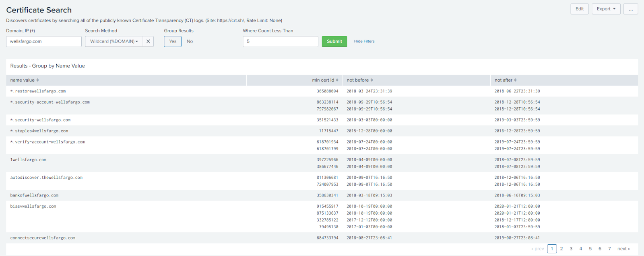The height and width of the screenshot is (256, 644).
Task: Select cert id 365088094
Action: (327, 91)
